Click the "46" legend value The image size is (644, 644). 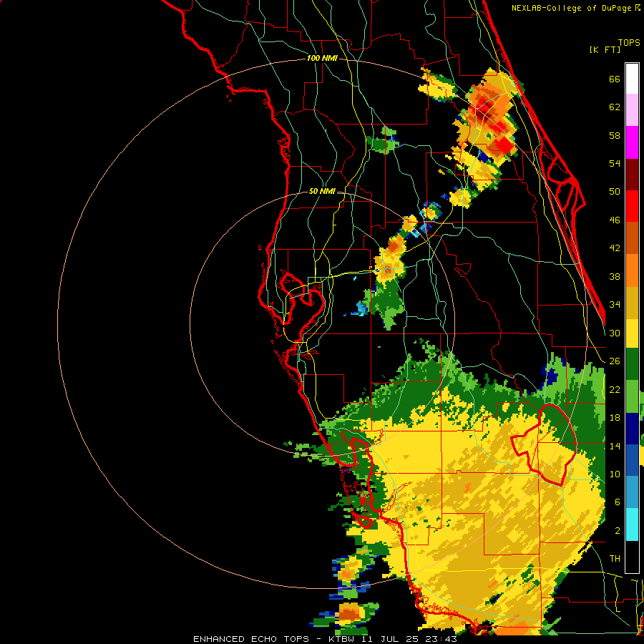click(615, 220)
